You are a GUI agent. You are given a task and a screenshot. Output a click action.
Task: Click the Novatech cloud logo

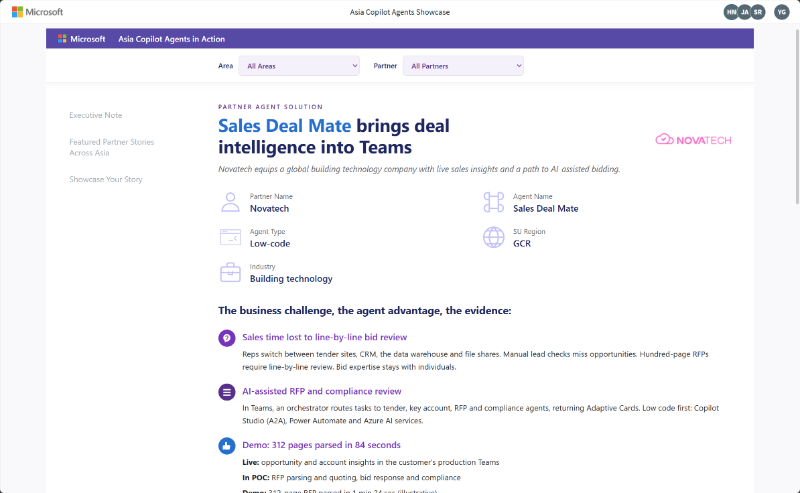point(693,140)
